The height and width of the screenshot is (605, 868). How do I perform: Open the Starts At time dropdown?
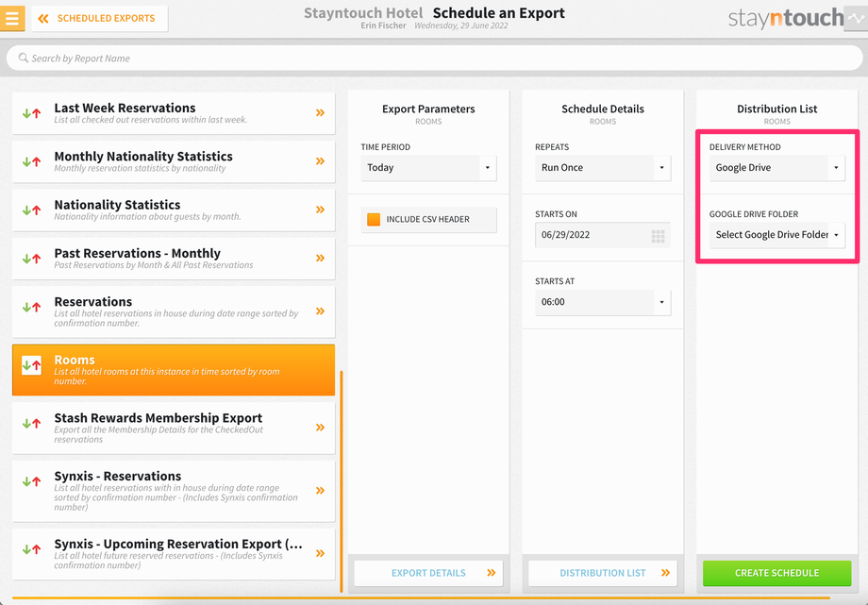pos(603,302)
